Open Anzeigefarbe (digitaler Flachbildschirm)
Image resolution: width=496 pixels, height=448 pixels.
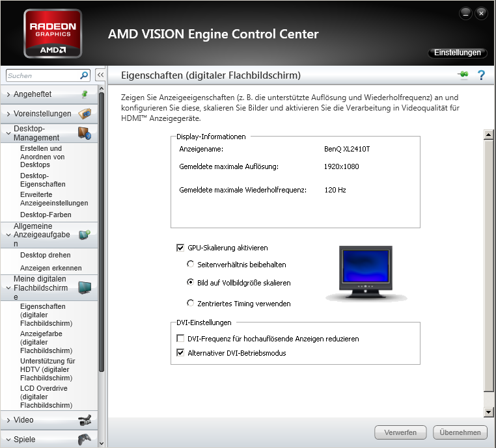pyautogui.click(x=46, y=342)
